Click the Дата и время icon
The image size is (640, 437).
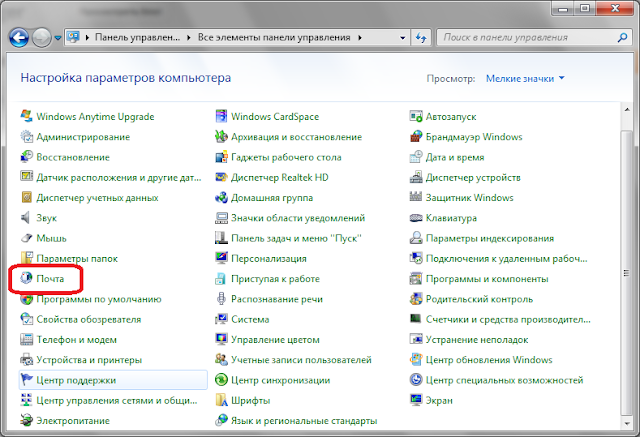click(x=416, y=157)
